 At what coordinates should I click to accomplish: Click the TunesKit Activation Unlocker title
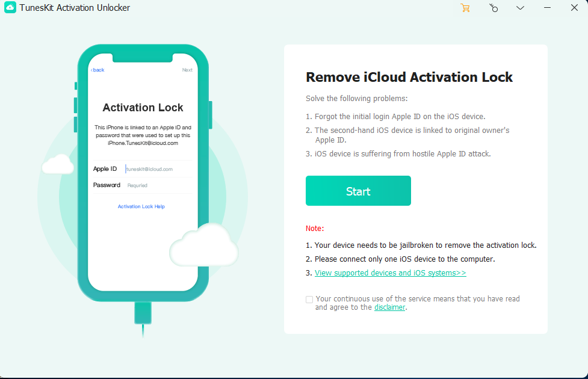(x=75, y=8)
